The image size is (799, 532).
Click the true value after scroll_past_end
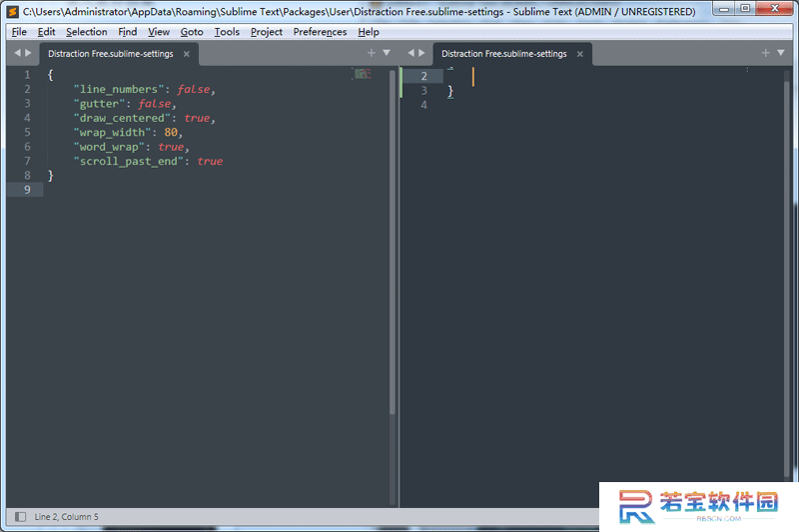[210, 162]
